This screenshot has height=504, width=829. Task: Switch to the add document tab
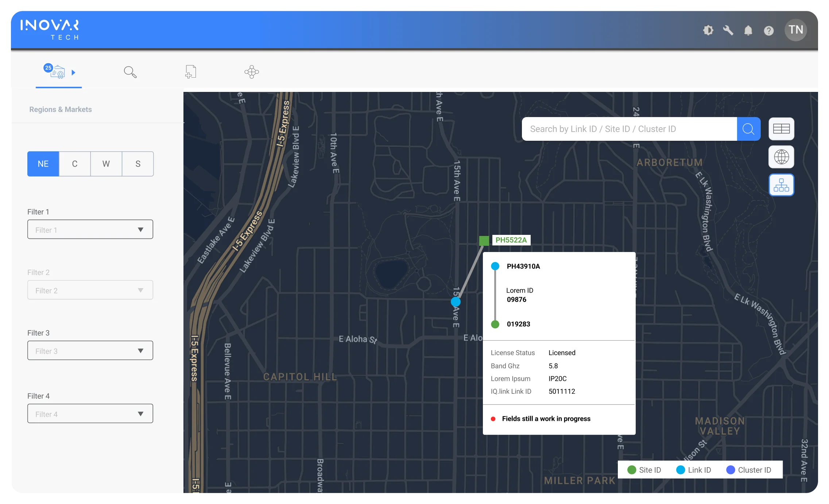pyautogui.click(x=190, y=72)
